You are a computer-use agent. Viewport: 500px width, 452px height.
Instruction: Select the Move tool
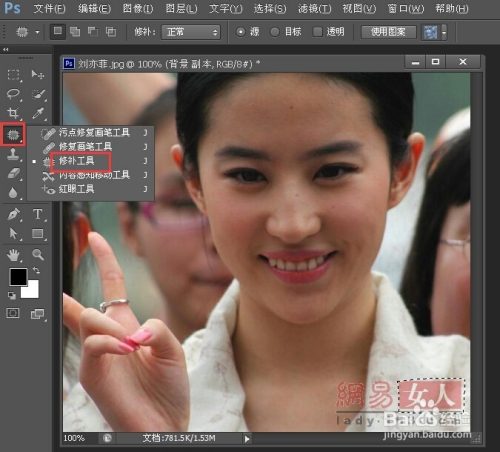point(38,75)
